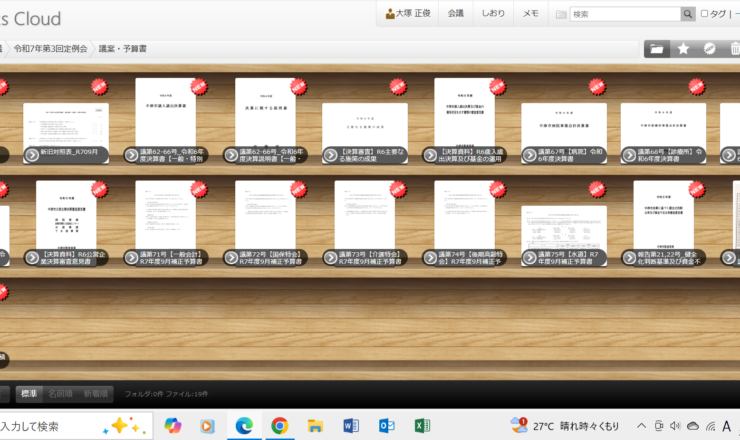Image resolution: width=740 pixels, height=440 pixels.
Task: Open user menu 大塚 正俊
Action: tap(408, 14)
